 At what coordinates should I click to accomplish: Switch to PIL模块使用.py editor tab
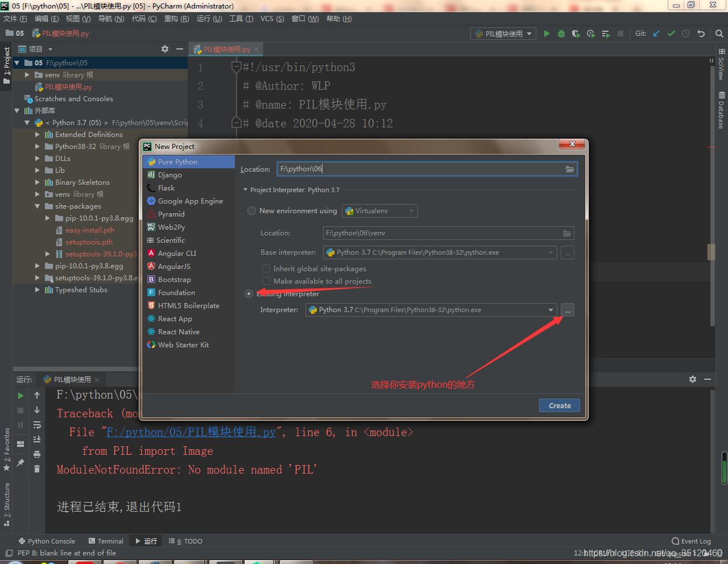226,49
